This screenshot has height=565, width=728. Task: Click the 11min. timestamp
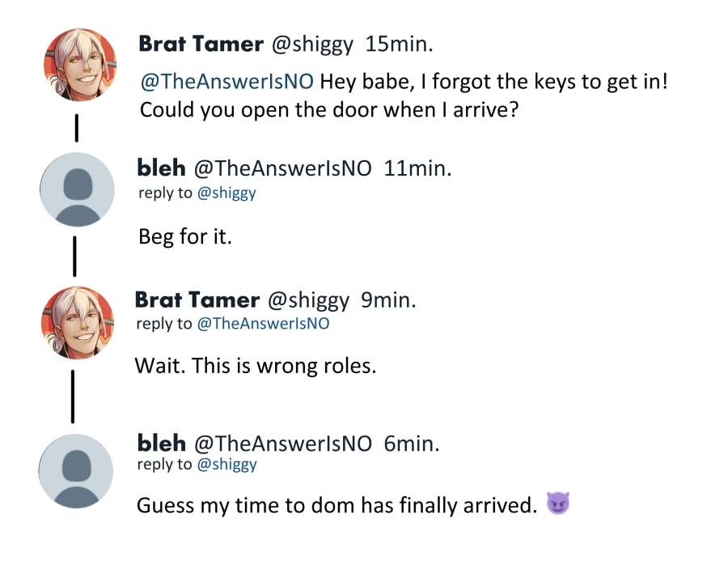click(x=417, y=168)
